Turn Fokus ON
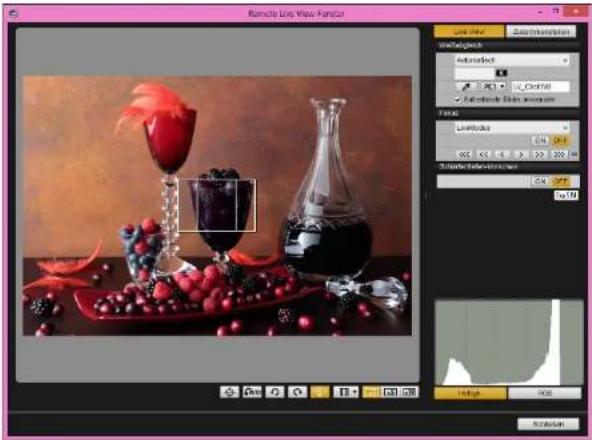The height and width of the screenshot is (440, 592). pyautogui.click(x=541, y=140)
